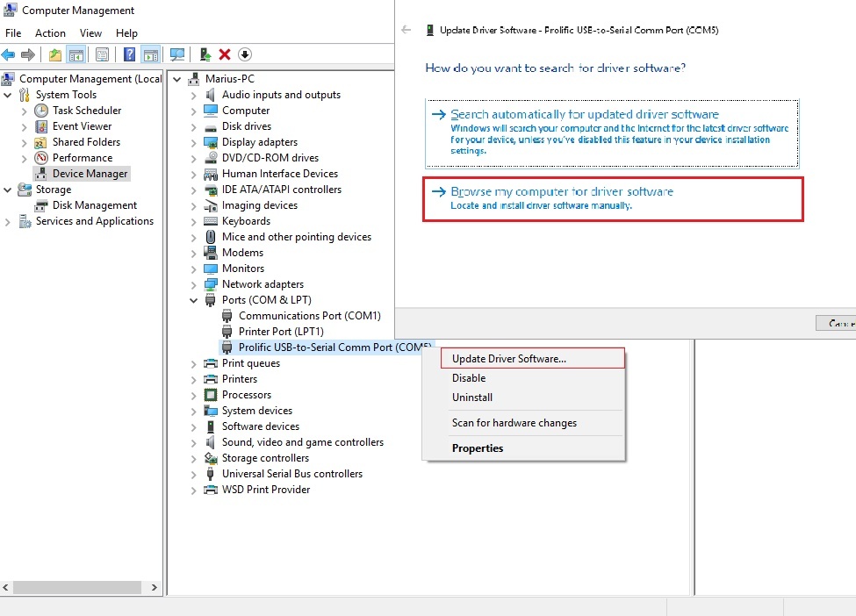Click the Scan for hardware changes toolbar icon
Screen dimensions: 856x616
pos(178,54)
